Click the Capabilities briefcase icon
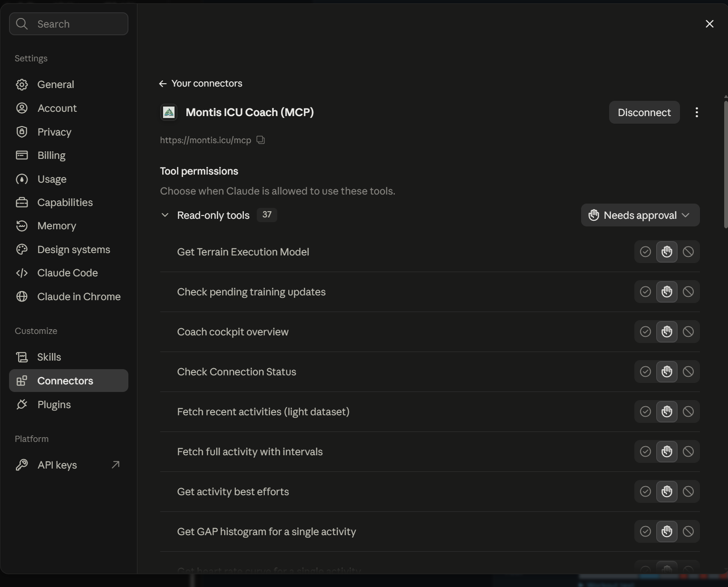This screenshot has height=587, width=728. [x=22, y=202]
